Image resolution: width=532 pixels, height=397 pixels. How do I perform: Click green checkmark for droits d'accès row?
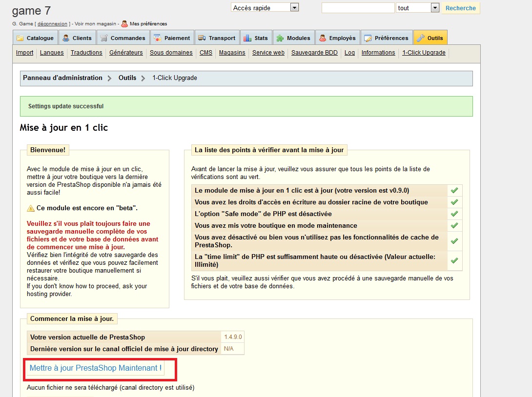point(454,202)
